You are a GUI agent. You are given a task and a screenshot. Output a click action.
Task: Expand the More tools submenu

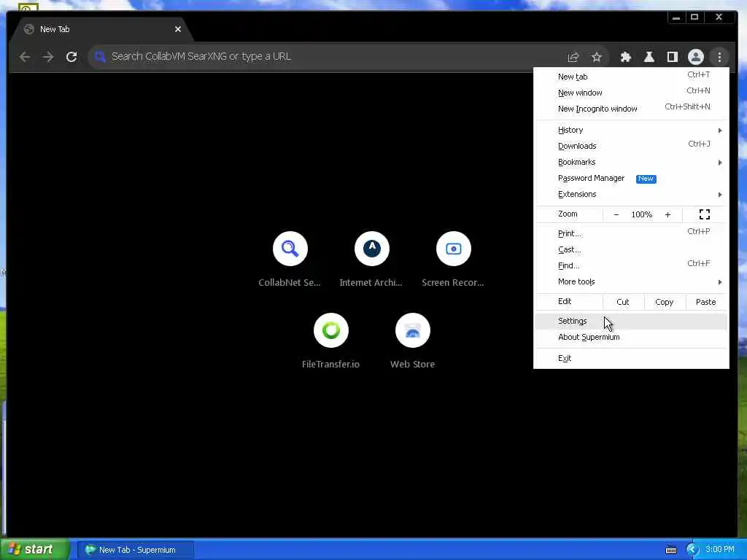pos(631,281)
